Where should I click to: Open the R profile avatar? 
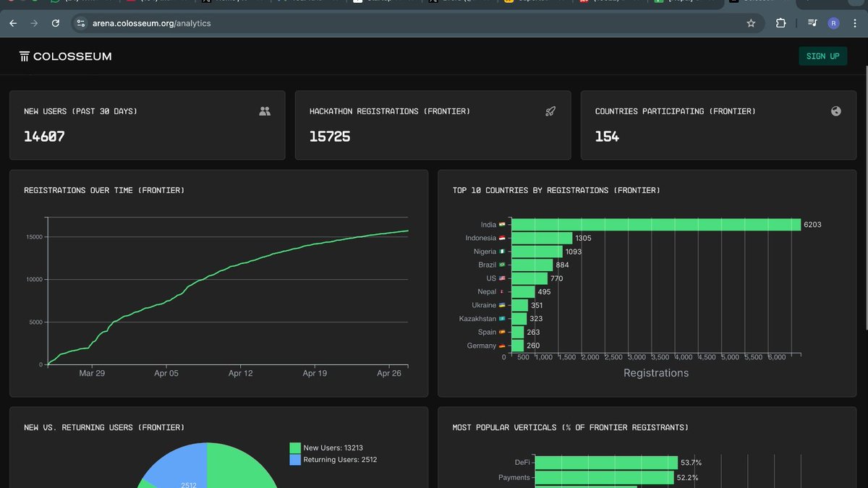(x=833, y=23)
